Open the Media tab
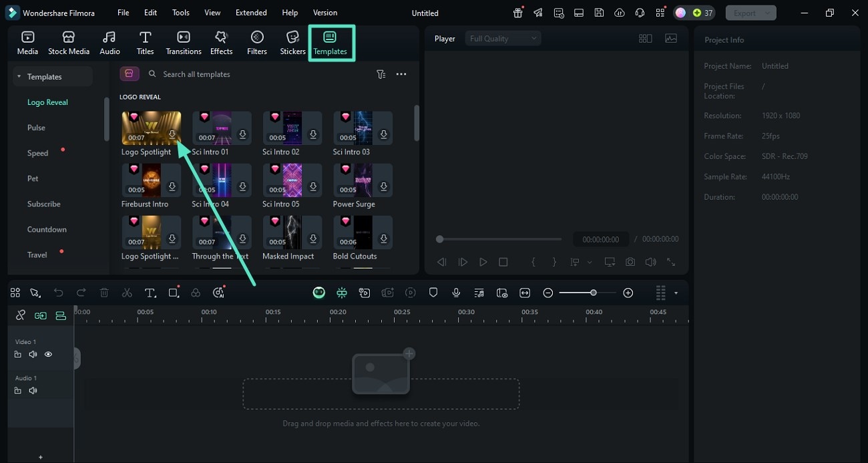Screen dimensions: 868x463 pos(27,43)
